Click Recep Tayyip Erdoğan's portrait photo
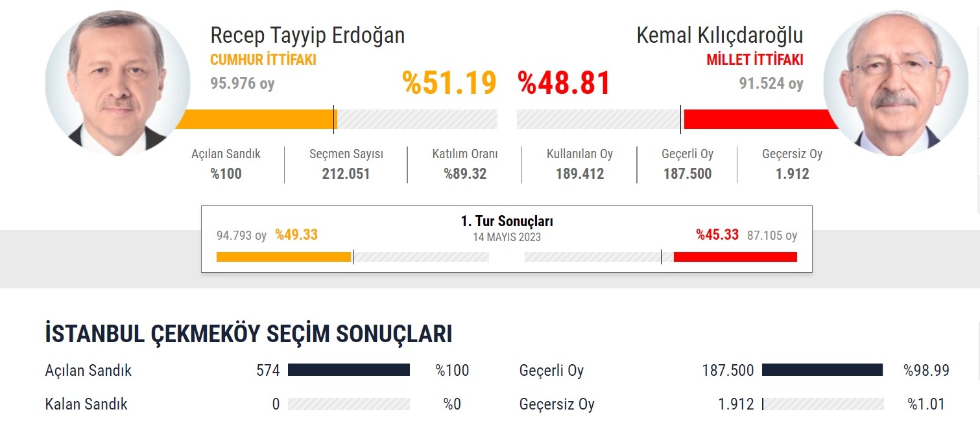The width and height of the screenshot is (980, 440). click(x=117, y=83)
